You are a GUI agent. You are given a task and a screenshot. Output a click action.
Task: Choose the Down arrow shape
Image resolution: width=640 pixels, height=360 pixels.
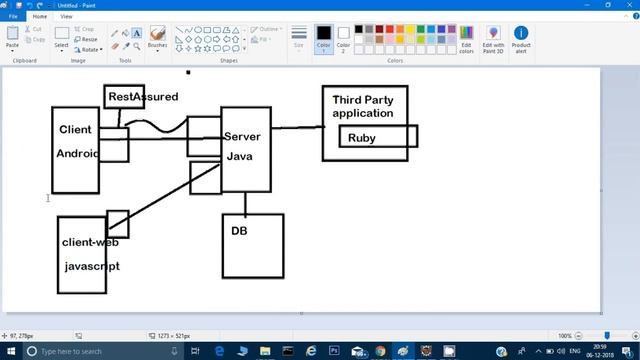click(x=179, y=49)
